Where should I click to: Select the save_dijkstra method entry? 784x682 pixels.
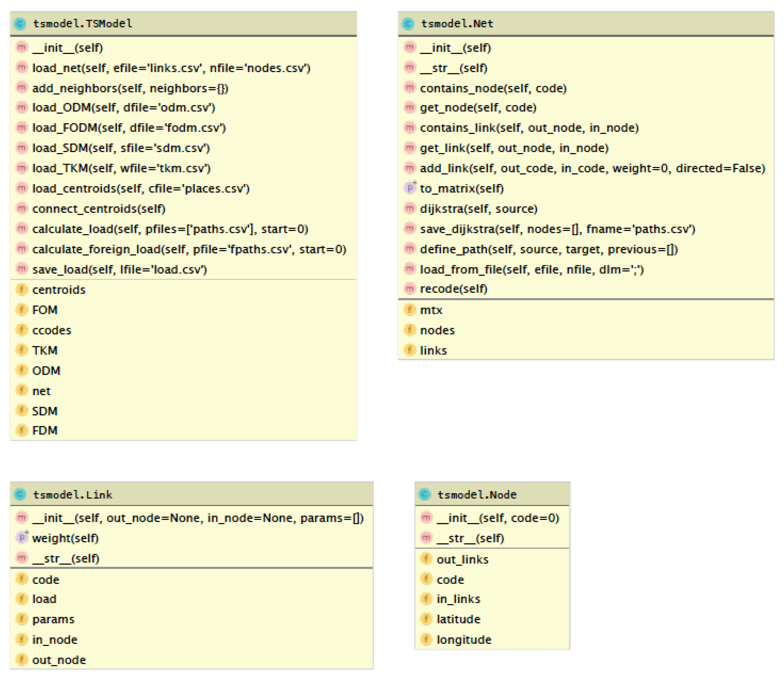point(557,229)
